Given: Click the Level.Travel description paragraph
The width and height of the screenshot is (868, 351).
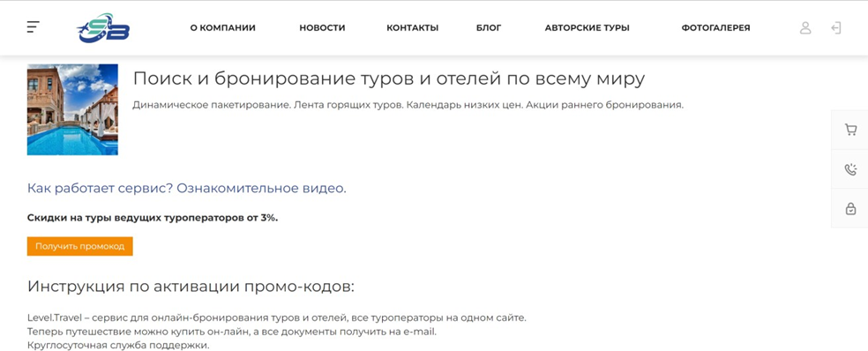Looking at the screenshot, I should pyautogui.click(x=277, y=332).
